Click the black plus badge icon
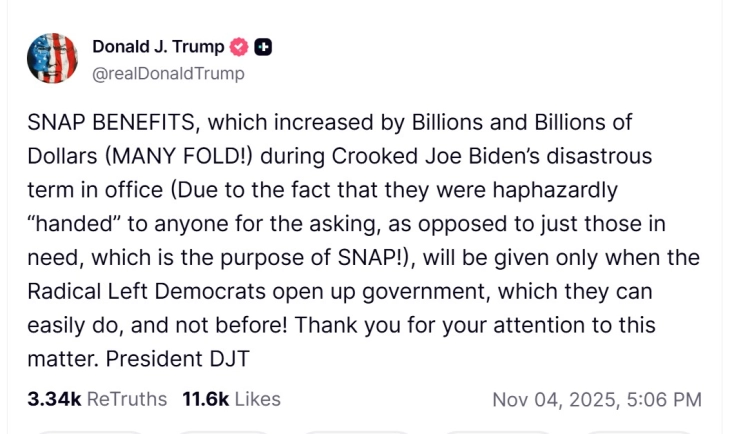The height and width of the screenshot is (434, 730). tap(264, 46)
